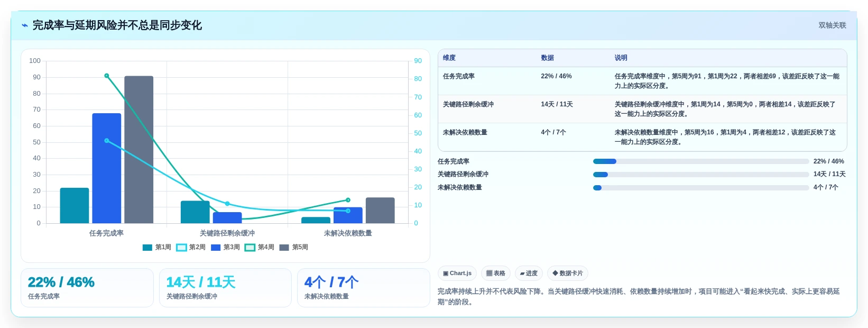Viewport: 868px width, 328px height.
Task: Click the 双轴关联 label in header
Action: (x=832, y=25)
